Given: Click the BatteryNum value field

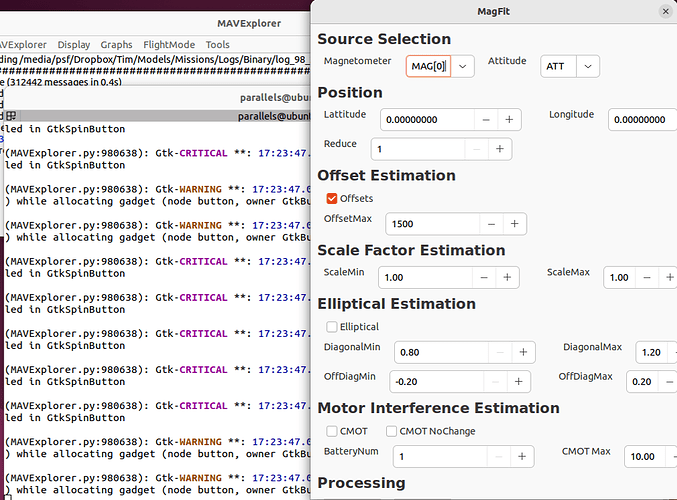Looking at the screenshot, I should point(440,456).
